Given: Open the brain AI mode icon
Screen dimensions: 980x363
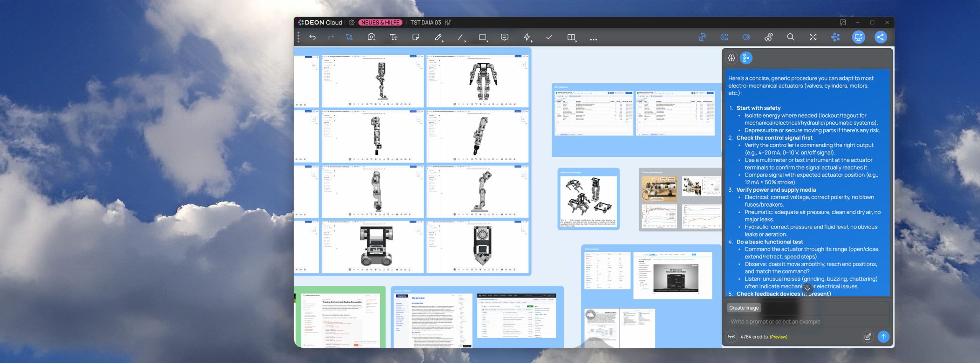Looking at the screenshot, I should (732, 58).
